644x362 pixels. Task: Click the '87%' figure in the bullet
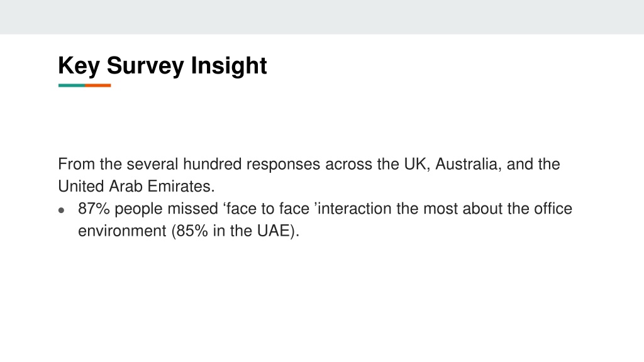pyautogui.click(x=94, y=209)
